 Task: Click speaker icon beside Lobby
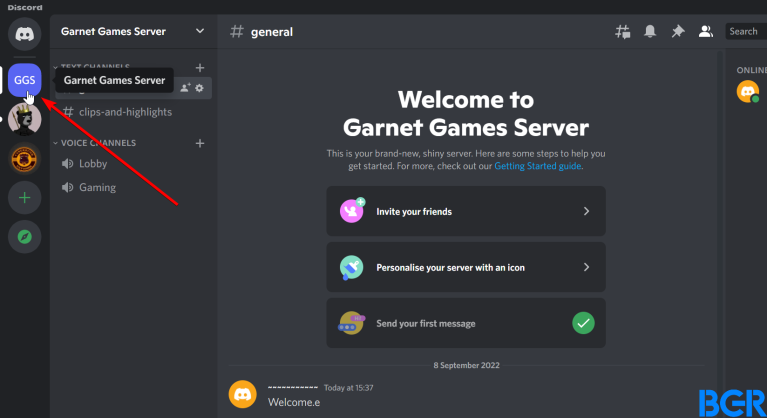point(68,164)
